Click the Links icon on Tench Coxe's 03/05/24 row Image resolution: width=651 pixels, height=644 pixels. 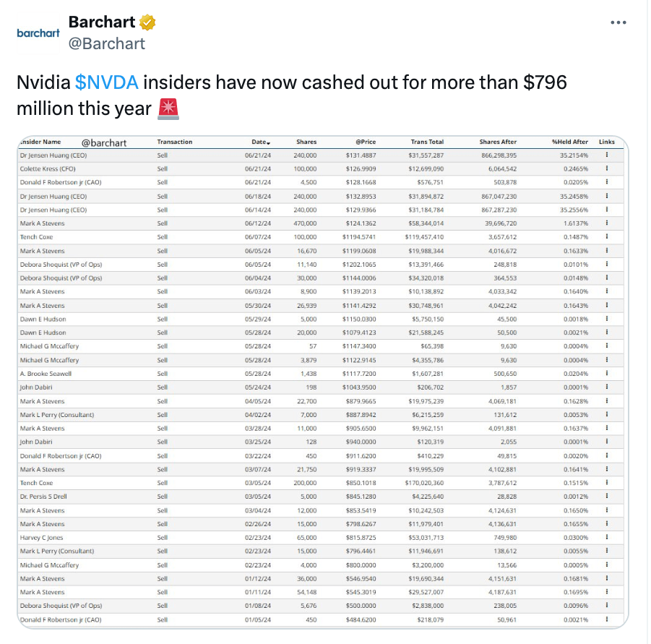click(608, 483)
